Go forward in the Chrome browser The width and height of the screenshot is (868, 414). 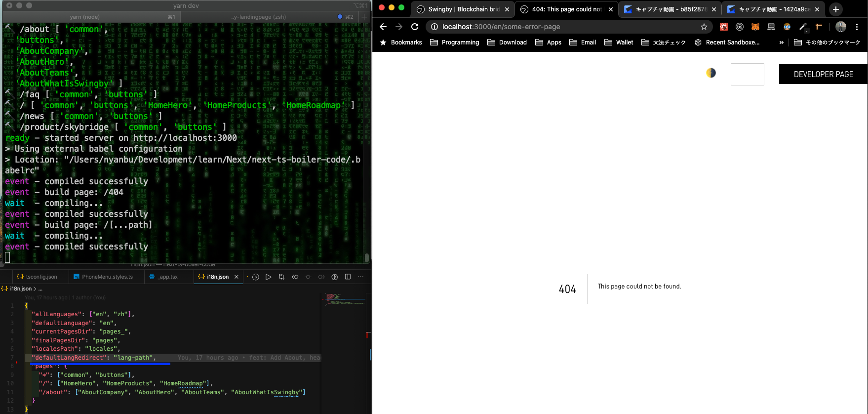pyautogui.click(x=399, y=27)
